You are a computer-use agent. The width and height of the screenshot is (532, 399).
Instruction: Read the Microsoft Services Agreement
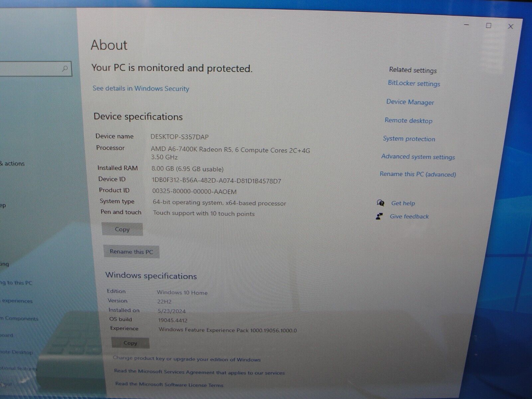[x=199, y=372]
